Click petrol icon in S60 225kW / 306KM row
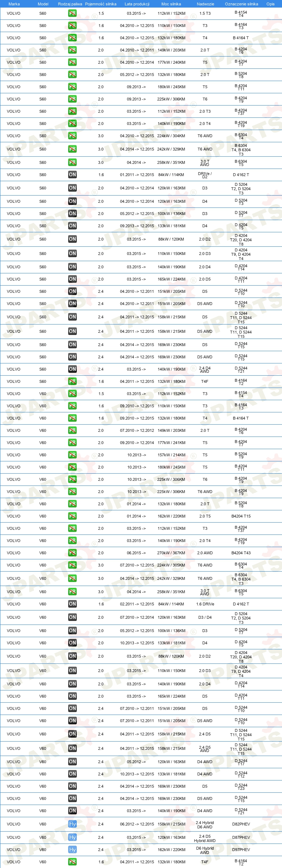 (x=72, y=99)
